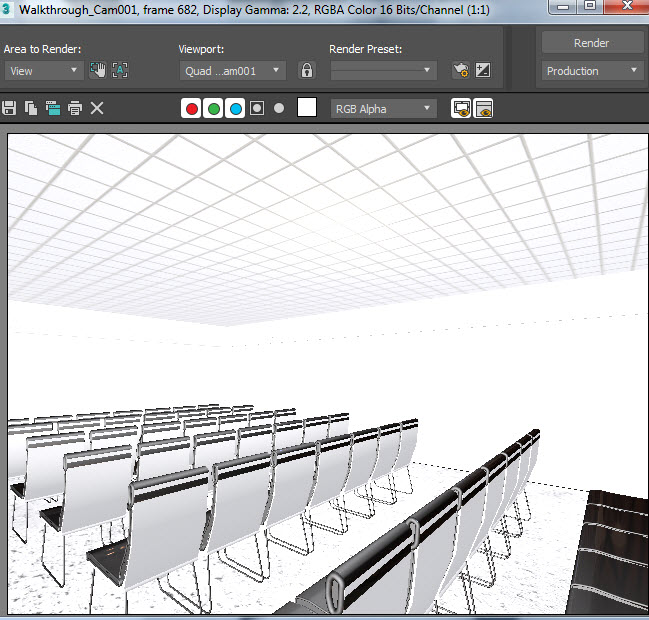Toggle the blue channel display
649x620 pixels.
pyautogui.click(x=236, y=109)
